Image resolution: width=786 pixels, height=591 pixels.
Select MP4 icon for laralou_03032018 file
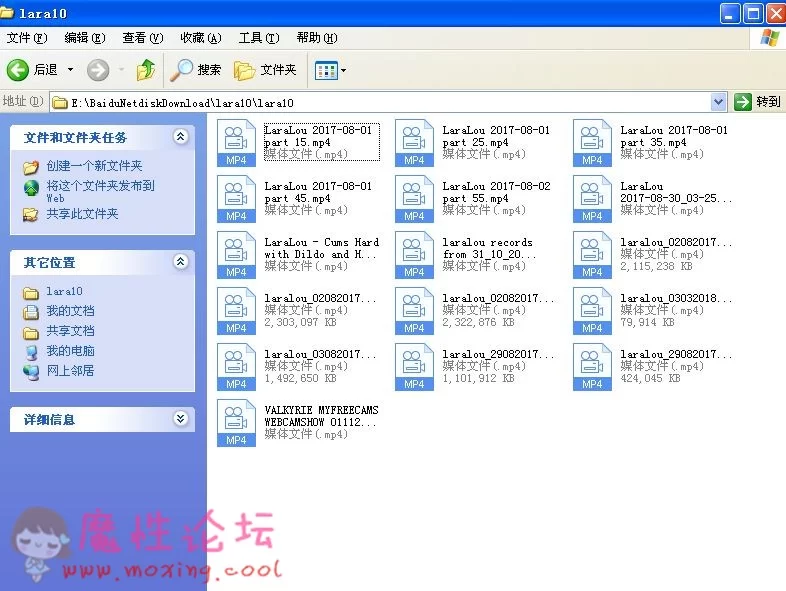tap(592, 311)
